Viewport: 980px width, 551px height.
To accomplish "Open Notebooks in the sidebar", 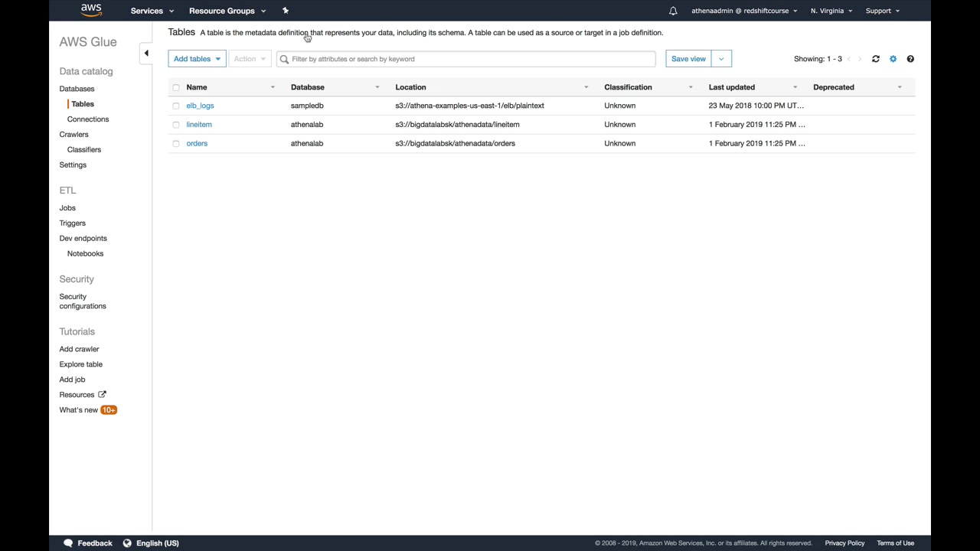I will pyautogui.click(x=85, y=254).
